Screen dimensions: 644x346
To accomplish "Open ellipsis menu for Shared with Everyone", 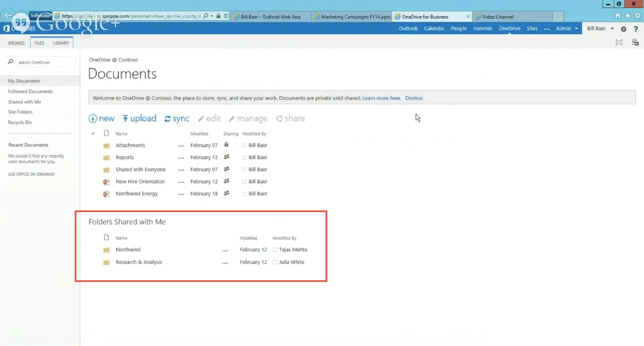I will click(x=181, y=170).
